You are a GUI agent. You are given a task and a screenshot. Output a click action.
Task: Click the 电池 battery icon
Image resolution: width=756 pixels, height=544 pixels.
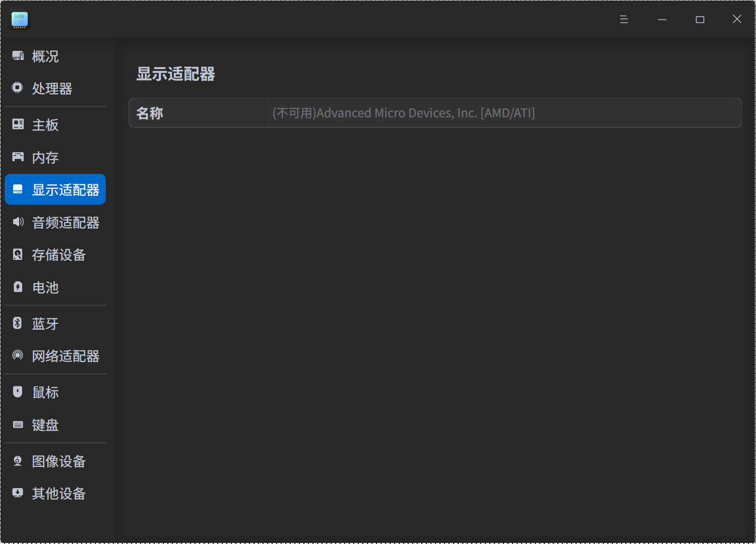point(18,287)
